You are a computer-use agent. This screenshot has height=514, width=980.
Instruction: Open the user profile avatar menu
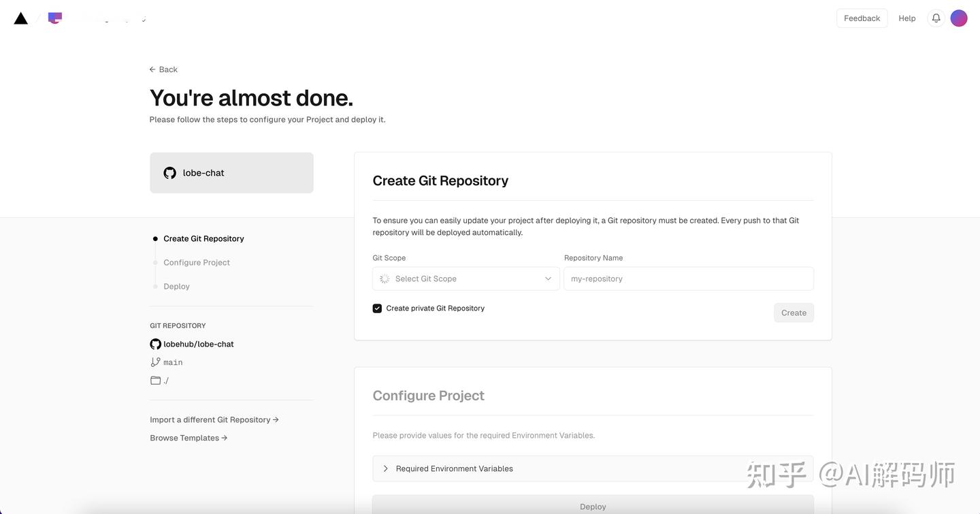[959, 18]
